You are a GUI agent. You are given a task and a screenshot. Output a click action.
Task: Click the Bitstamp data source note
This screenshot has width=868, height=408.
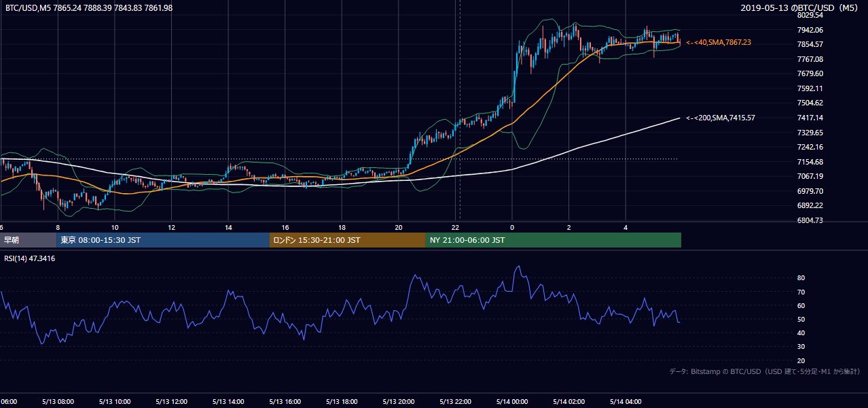coord(765,371)
